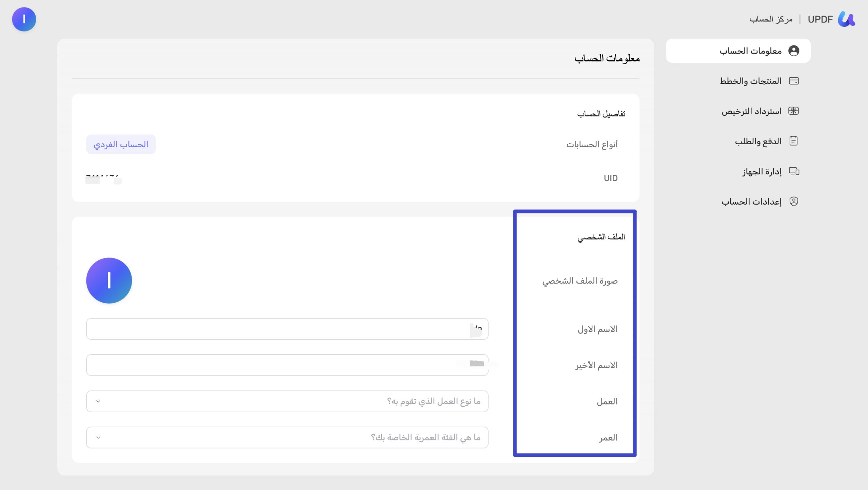Open معلومات الحساب sidebar item
The height and width of the screenshot is (490, 868).
click(x=738, y=51)
